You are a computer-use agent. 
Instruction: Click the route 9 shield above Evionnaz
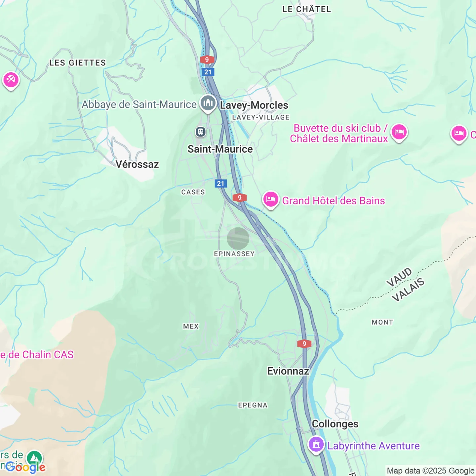pos(304,343)
